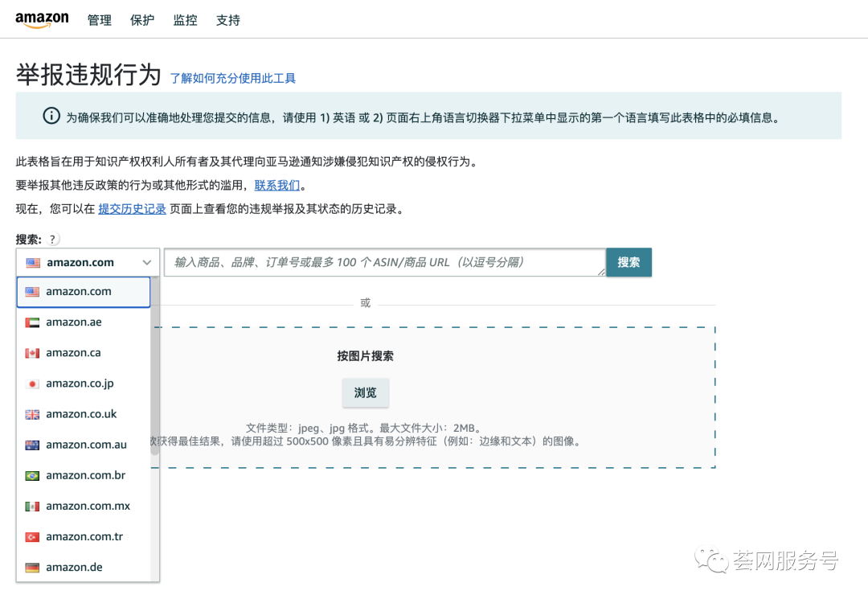Click the 浏览 button to upload an image
The image size is (868, 599).
tap(365, 393)
